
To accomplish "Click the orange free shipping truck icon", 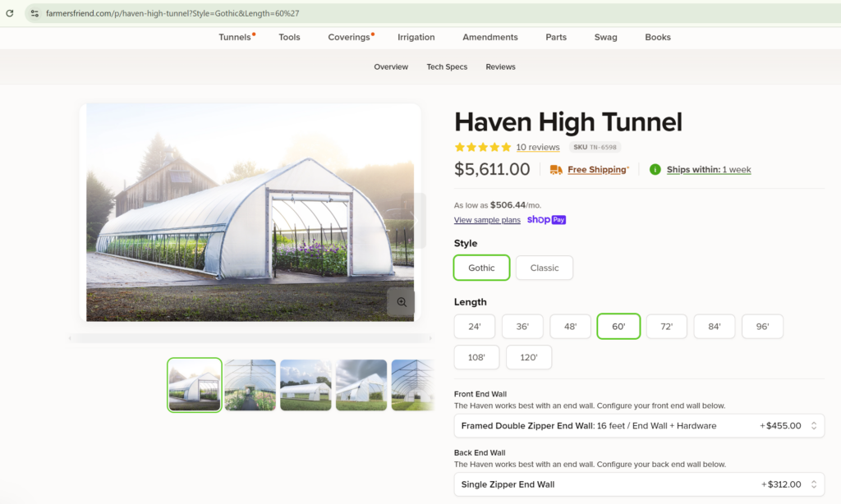I will (x=556, y=169).
